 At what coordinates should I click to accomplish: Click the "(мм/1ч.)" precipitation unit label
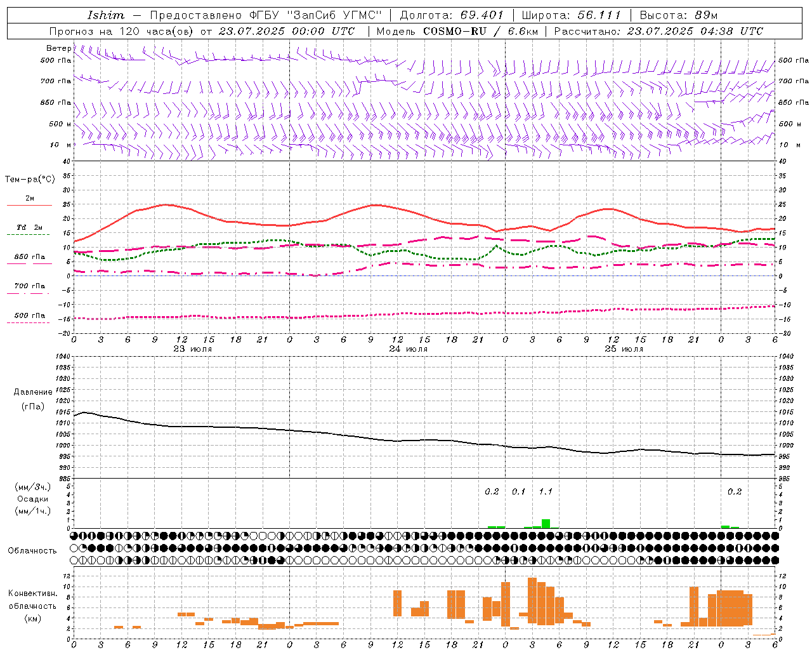[33, 510]
